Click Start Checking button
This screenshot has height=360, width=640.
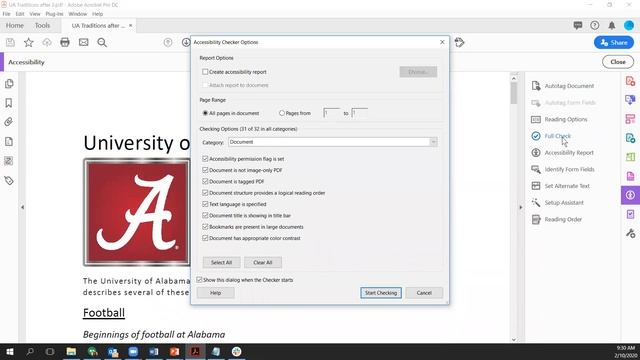[x=381, y=293]
